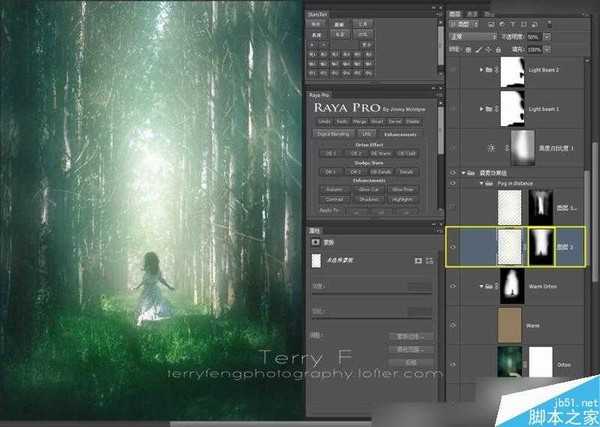Click the Highlights enhancement button
This screenshot has width=600, height=427.
(402, 199)
